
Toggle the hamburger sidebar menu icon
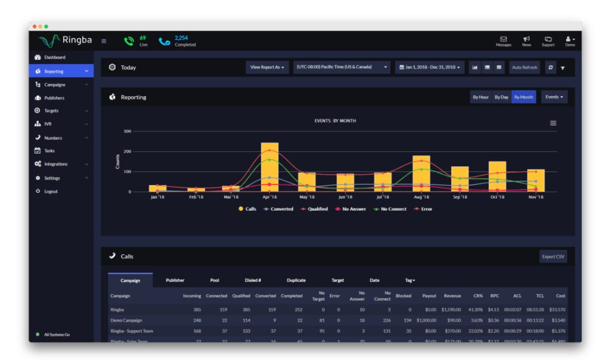104,41
